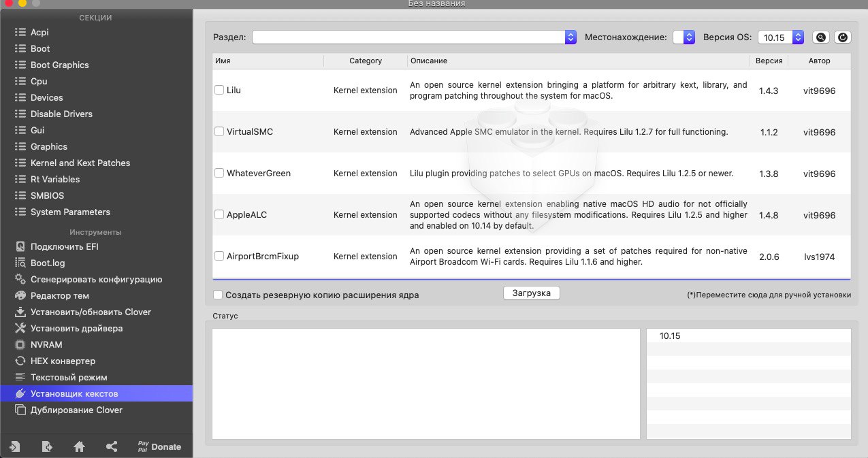Click the palette icon for Редактор тем
Screen dimensions: 868x458
click(20, 295)
